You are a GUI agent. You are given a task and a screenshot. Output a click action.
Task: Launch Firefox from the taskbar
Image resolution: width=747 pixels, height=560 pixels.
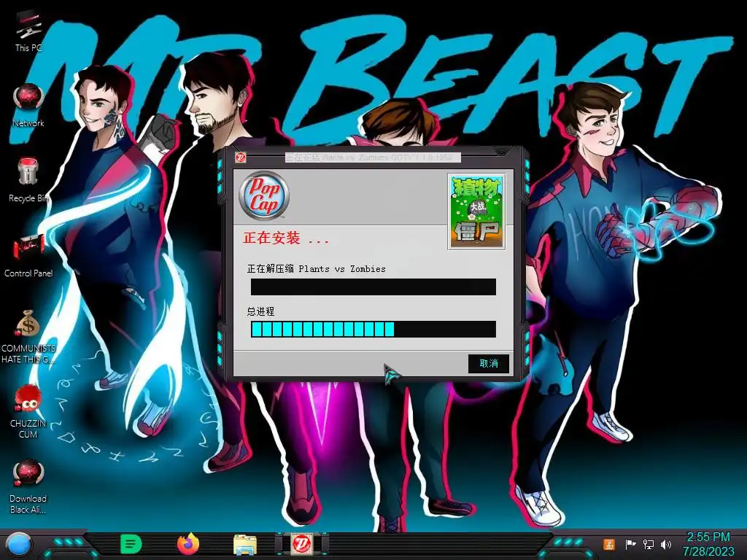click(x=187, y=544)
